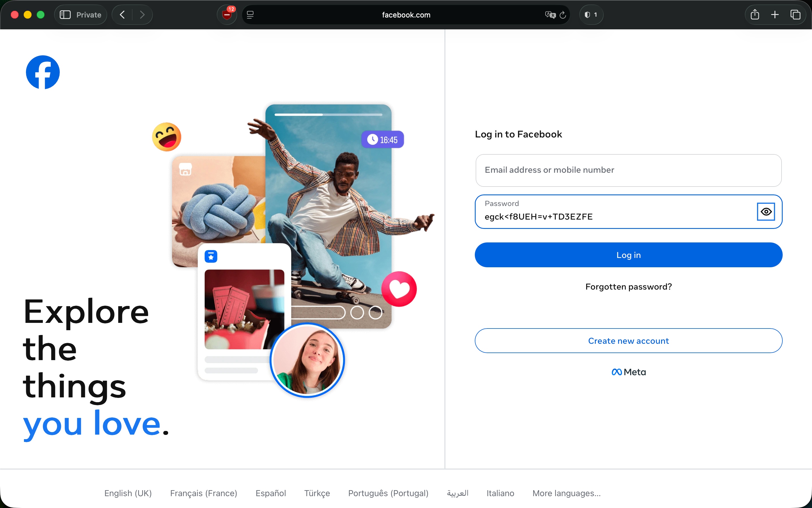Image resolution: width=812 pixels, height=508 pixels.
Task: Open the page reader menu icon
Action: coord(250,15)
